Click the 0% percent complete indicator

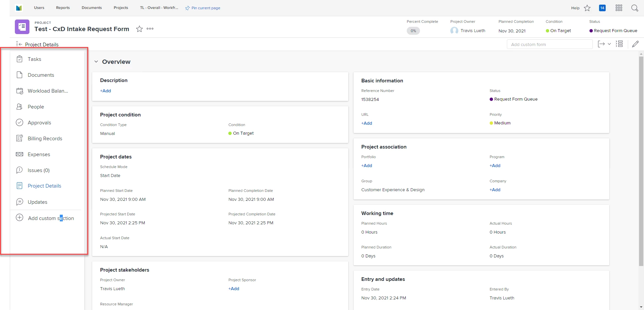coord(413,31)
